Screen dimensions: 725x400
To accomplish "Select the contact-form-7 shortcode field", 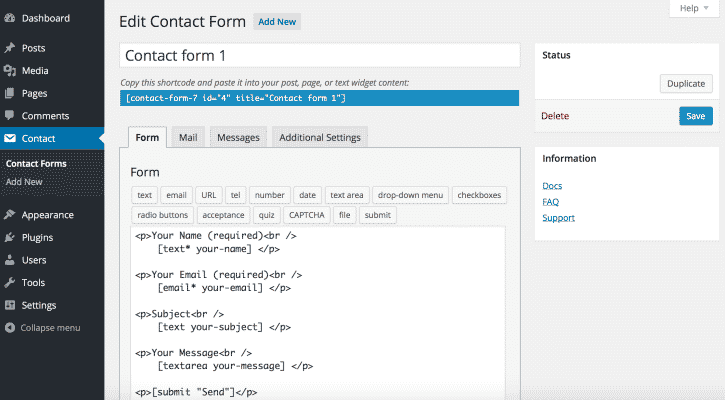I will tap(319, 98).
